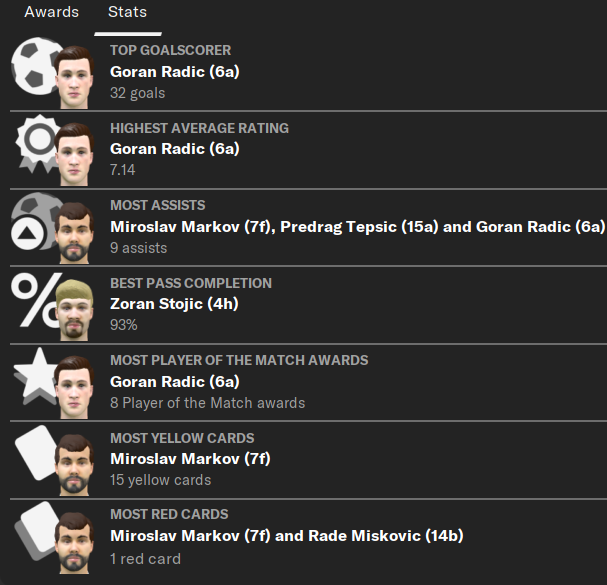The image size is (607, 585).
Task: Click the Most Red Cards double-card icon
Action: pyautogui.click(x=36, y=531)
